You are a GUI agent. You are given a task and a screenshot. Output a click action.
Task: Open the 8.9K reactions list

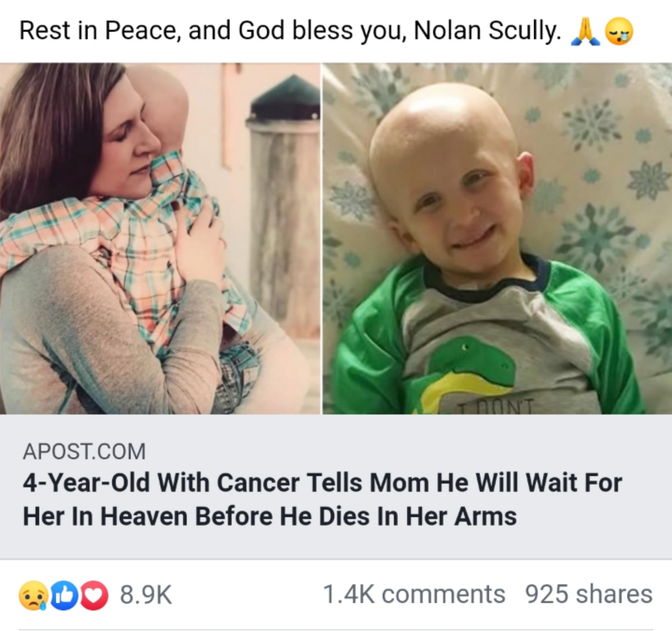coord(146,594)
